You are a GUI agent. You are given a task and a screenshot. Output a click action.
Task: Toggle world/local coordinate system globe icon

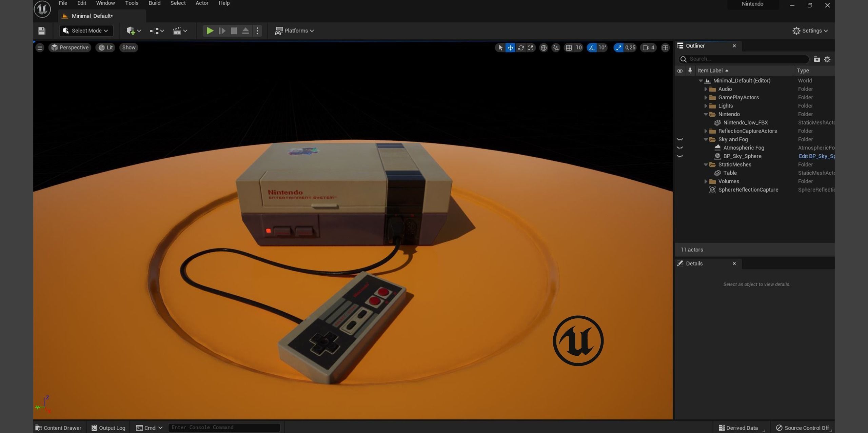pos(544,48)
